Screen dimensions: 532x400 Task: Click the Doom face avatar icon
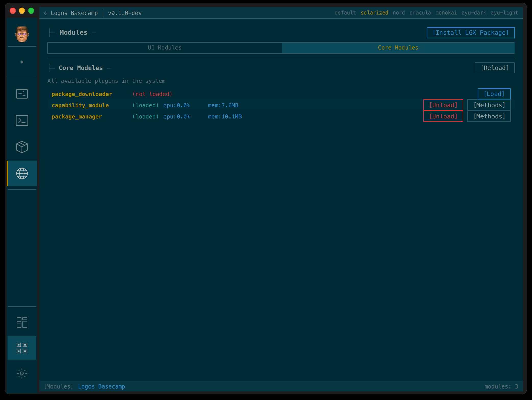pos(22,34)
